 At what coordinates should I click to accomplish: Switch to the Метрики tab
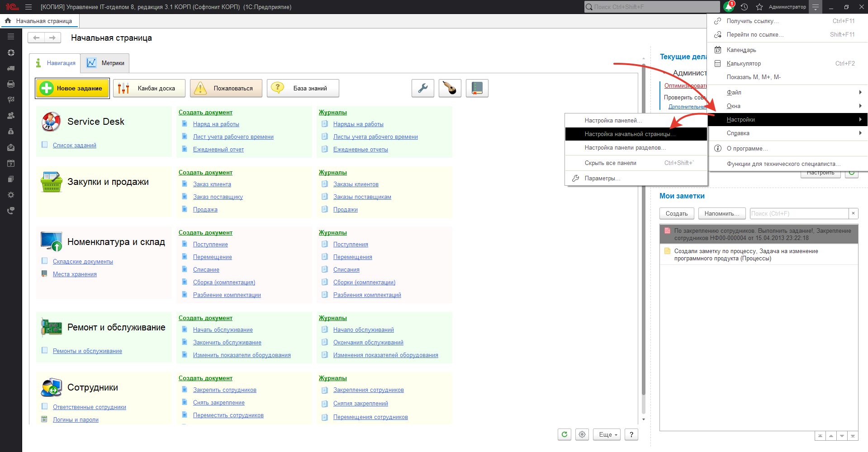point(105,63)
